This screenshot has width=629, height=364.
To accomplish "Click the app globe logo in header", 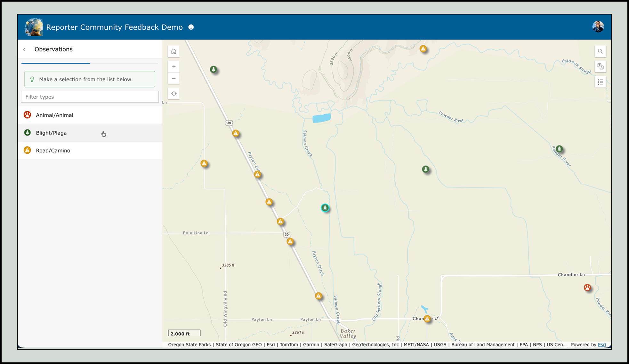I will [34, 27].
